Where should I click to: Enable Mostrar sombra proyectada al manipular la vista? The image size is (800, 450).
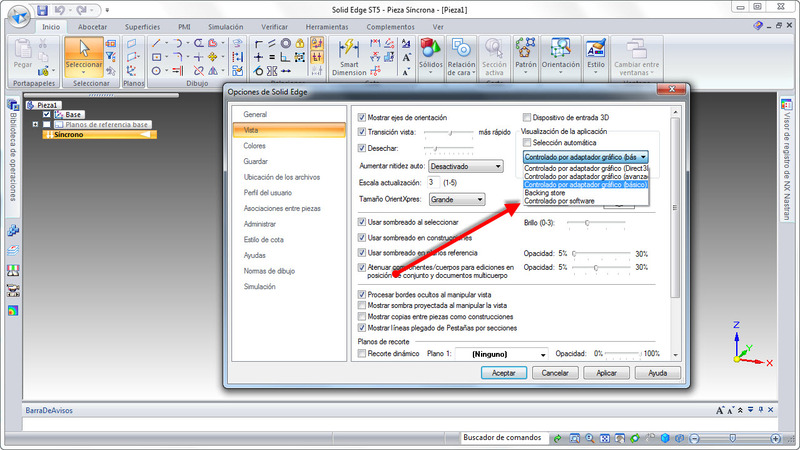[x=362, y=305]
